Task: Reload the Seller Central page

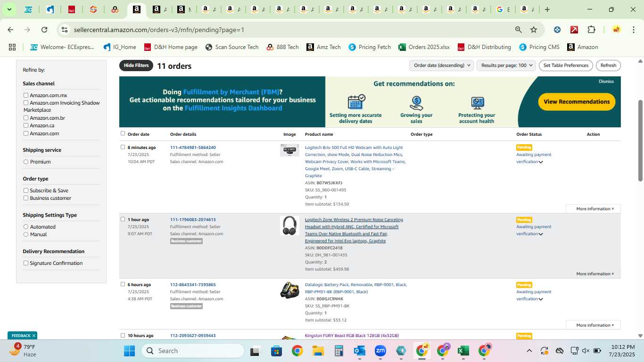Action: pos(44,30)
